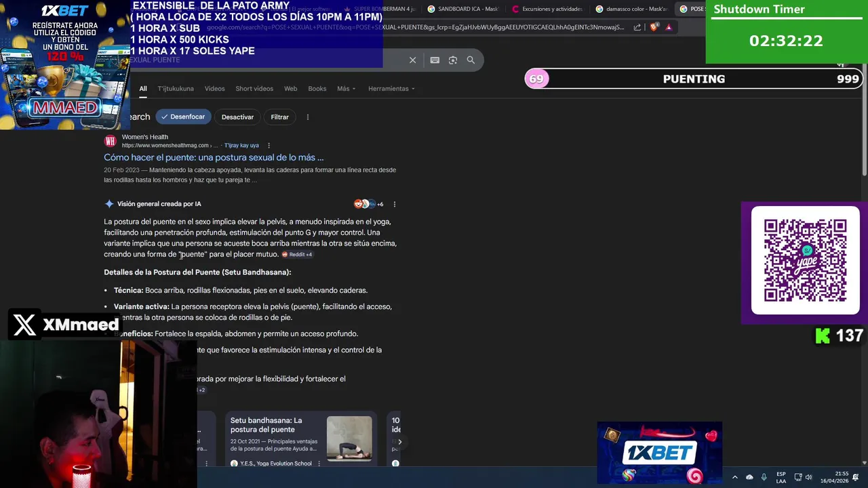The image size is (868, 488).
Task: Switch to the SANDBOARD ICA browser tab
Action: [x=462, y=9]
